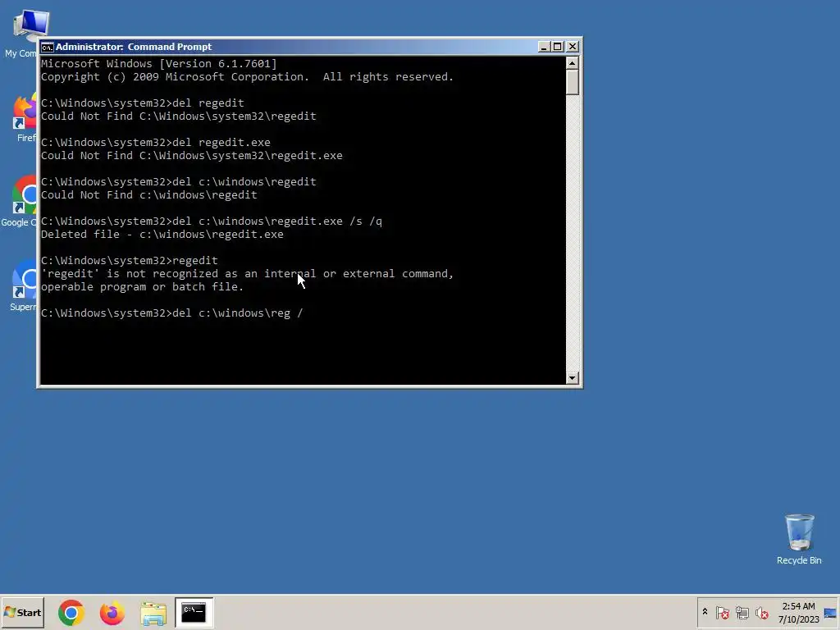
Task: Maximize the Command Prompt window
Action: (x=558, y=47)
